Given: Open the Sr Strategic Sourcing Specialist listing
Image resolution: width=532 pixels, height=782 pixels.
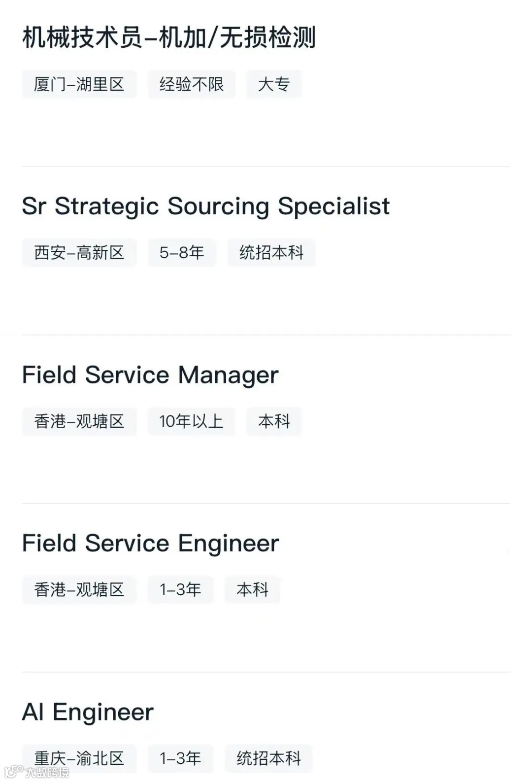Looking at the screenshot, I should (205, 206).
